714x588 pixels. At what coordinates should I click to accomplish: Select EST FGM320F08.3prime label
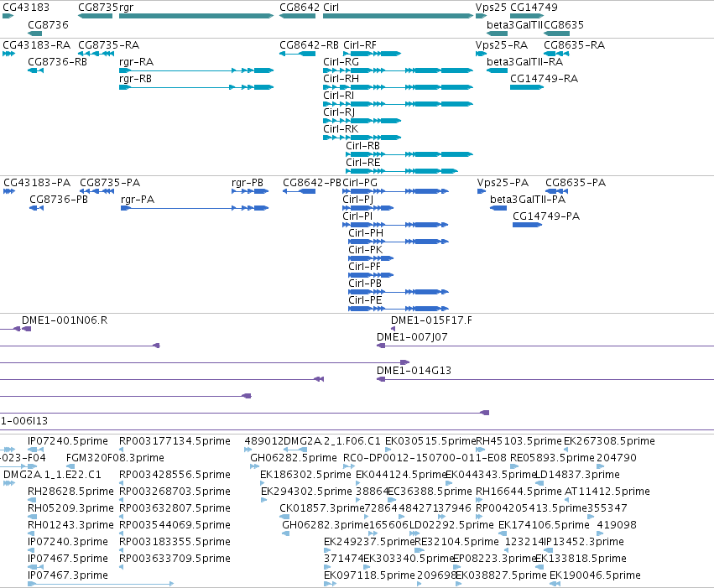click(115, 458)
